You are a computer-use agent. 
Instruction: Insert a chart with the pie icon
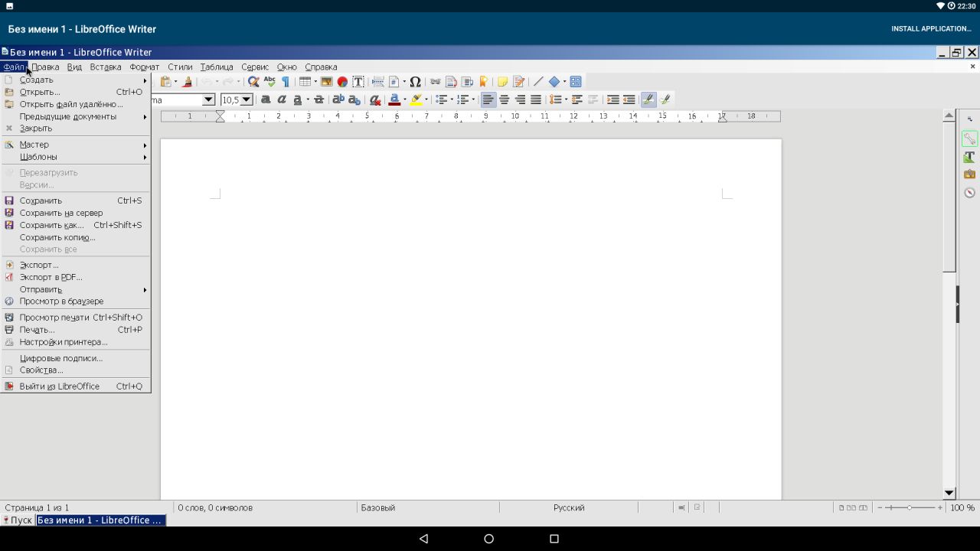[342, 82]
